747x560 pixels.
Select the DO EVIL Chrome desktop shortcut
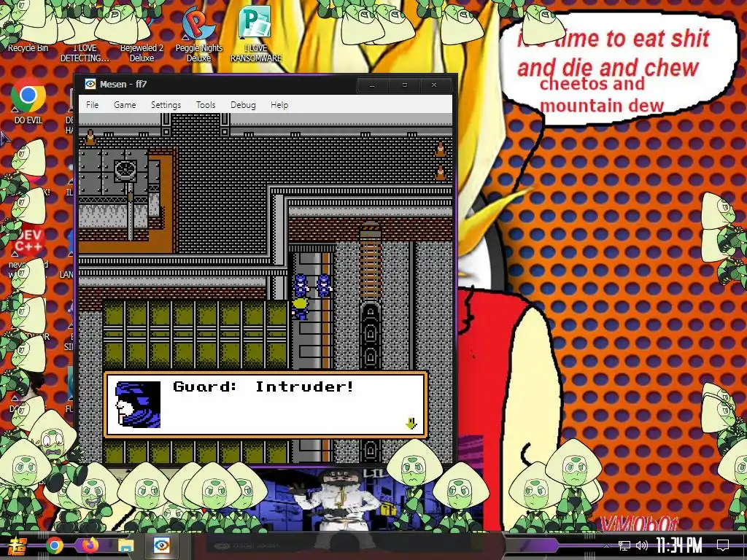pyautogui.click(x=28, y=102)
